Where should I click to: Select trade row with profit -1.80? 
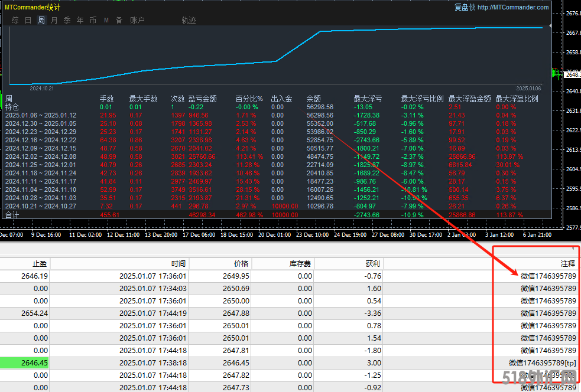(x=289, y=350)
